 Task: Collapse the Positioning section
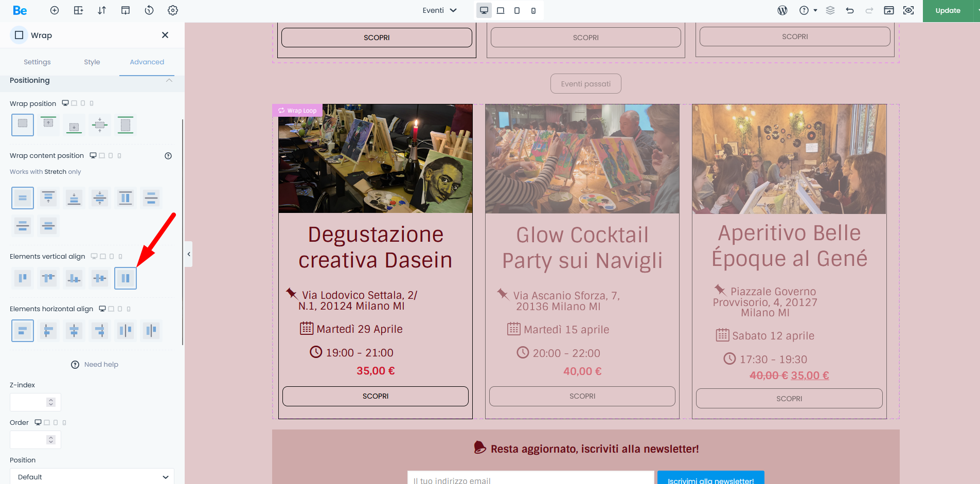point(169,81)
